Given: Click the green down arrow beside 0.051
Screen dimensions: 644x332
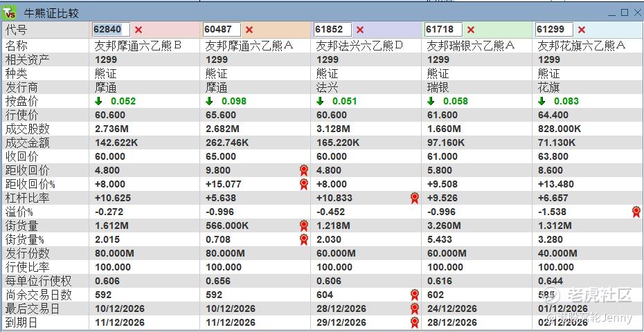Looking at the screenshot, I should [320, 102].
